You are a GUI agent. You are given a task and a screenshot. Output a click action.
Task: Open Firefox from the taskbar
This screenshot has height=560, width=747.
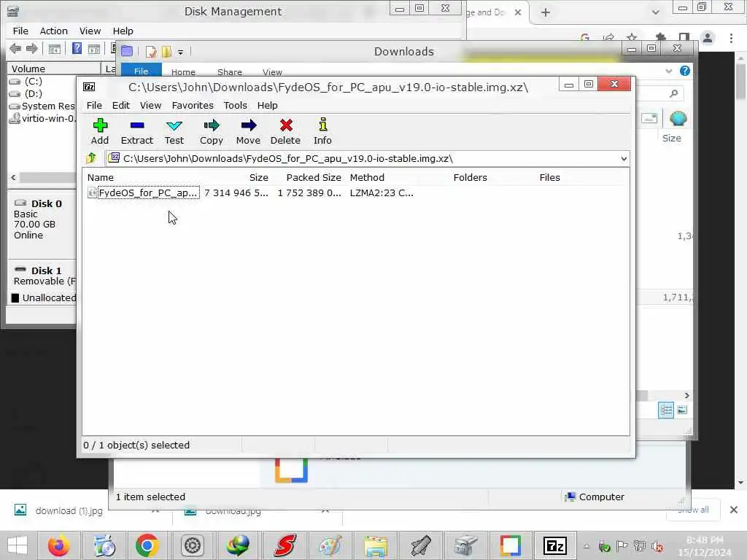pyautogui.click(x=58, y=545)
